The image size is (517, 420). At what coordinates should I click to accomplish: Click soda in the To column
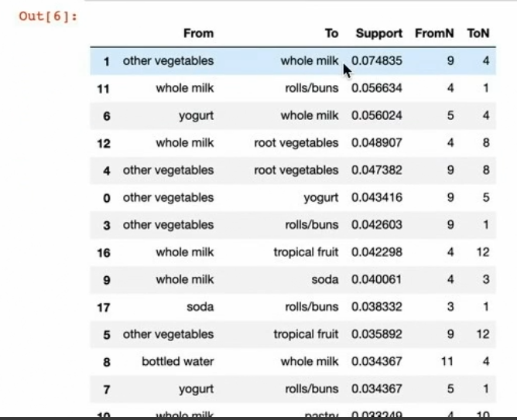(x=325, y=279)
